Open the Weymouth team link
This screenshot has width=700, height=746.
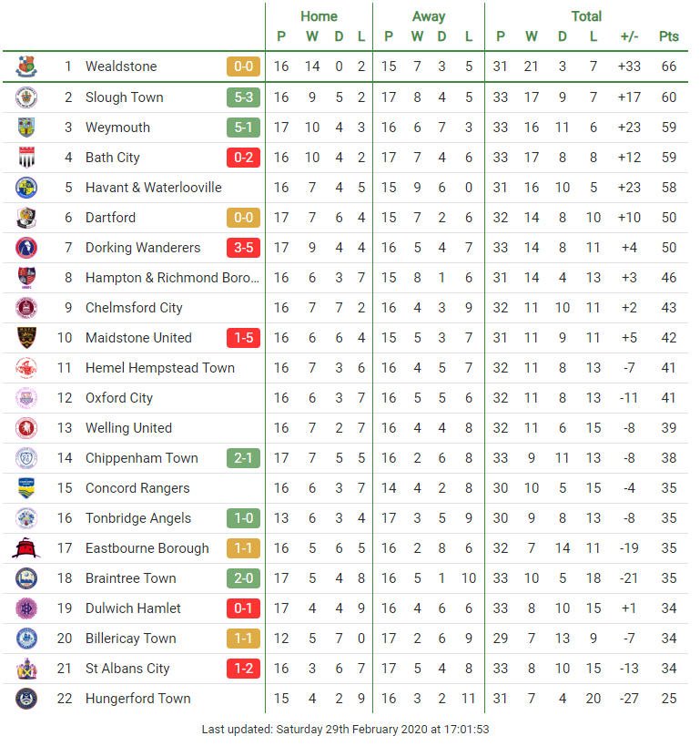tap(117, 128)
